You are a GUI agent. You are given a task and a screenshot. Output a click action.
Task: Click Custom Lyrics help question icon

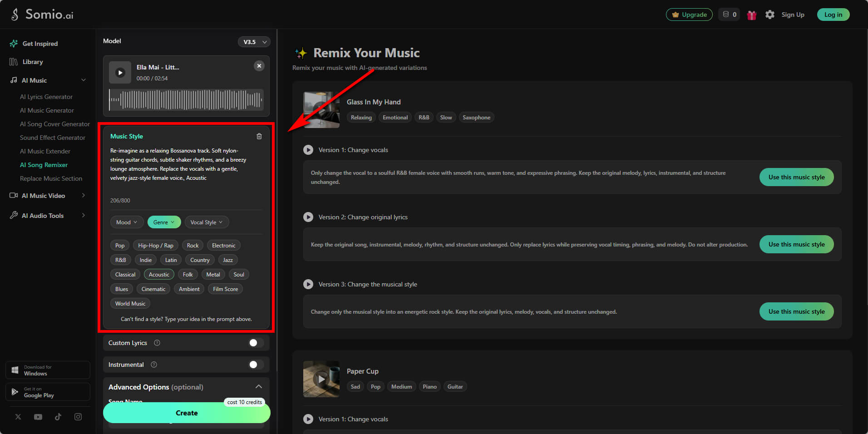tap(157, 343)
